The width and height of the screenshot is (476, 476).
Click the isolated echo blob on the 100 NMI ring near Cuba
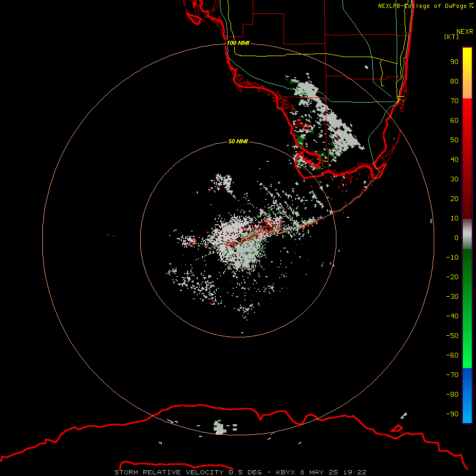[x=219, y=427]
